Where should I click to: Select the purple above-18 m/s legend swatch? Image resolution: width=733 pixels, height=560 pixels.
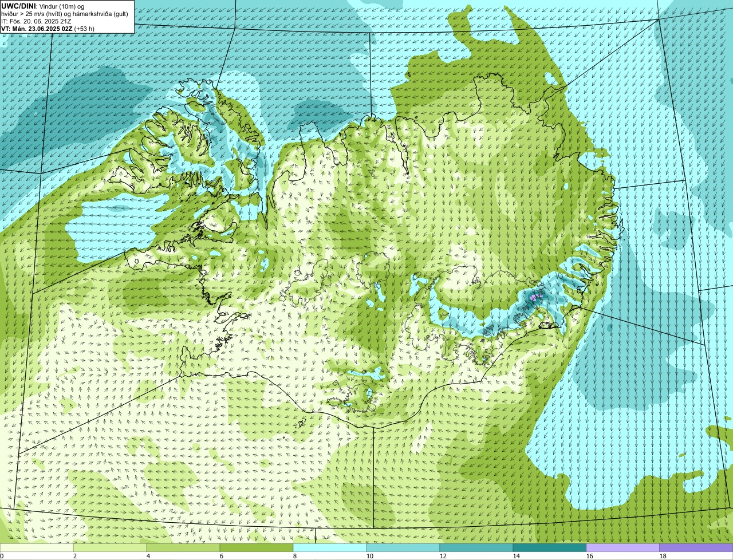coord(696,547)
